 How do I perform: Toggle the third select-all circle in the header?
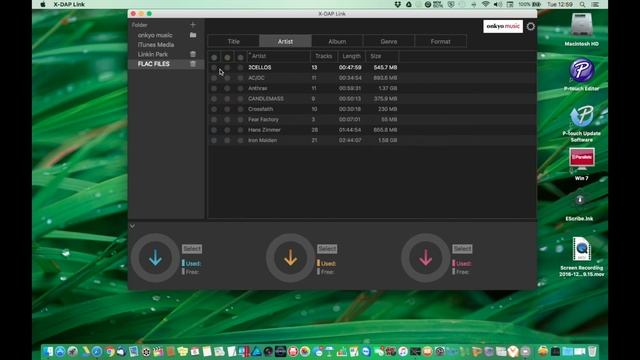[x=240, y=57]
